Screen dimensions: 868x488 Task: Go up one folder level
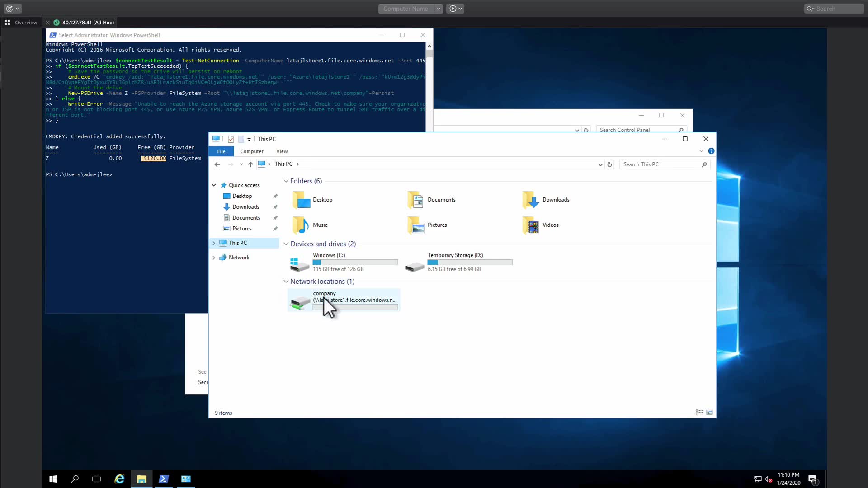(250, 164)
